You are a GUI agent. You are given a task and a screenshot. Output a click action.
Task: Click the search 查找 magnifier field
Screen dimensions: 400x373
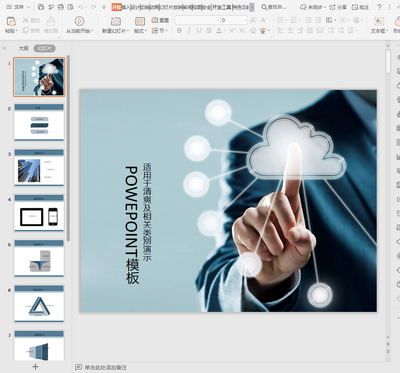[x=273, y=7]
